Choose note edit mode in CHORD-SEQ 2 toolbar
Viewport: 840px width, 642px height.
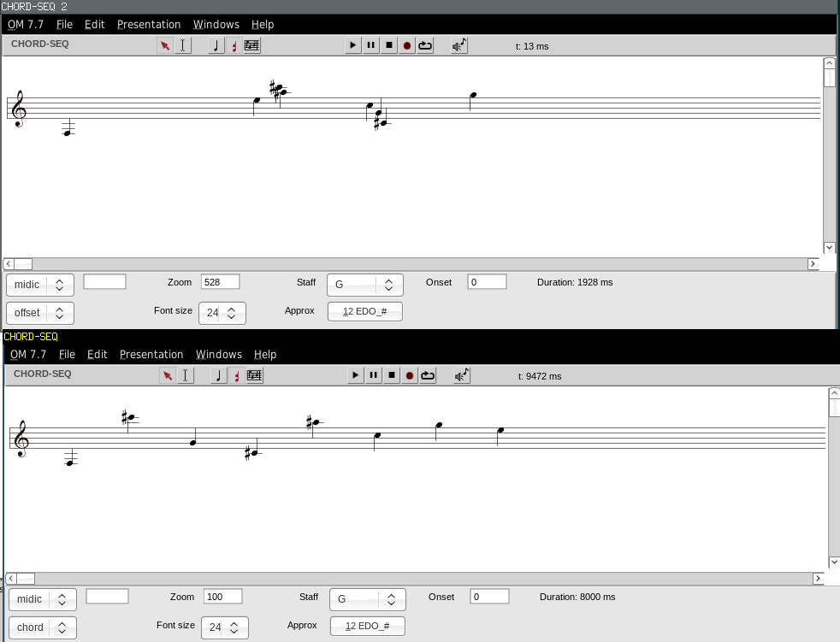pos(216,45)
